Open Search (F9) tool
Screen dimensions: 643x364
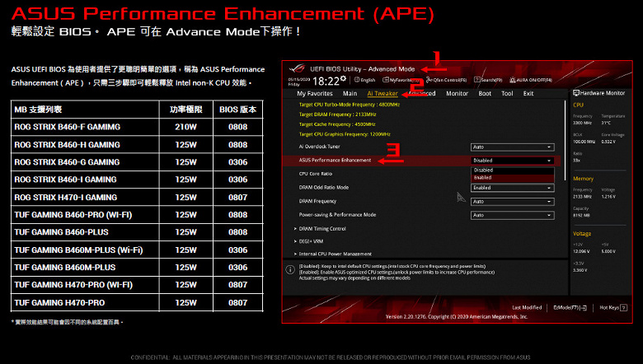(x=488, y=80)
